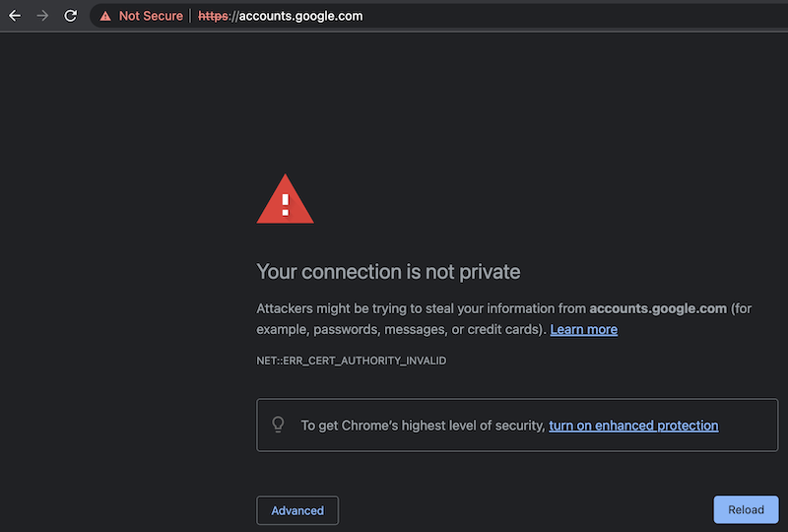Click the lightbulb icon in security tip
This screenshot has height=532, width=788.
(279, 425)
